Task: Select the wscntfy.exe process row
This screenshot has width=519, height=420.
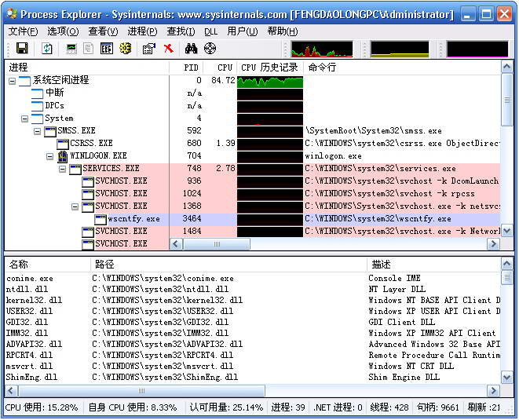Action: tap(252, 219)
